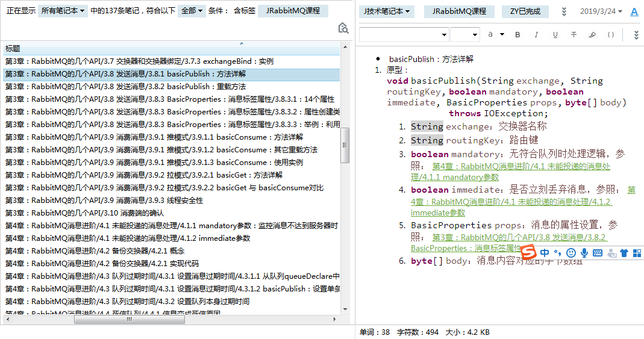The width and height of the screenshot is (644, 339).
Task: Click the note list horizontal scrollbar thumb
Action: click(x=129, y=319)
